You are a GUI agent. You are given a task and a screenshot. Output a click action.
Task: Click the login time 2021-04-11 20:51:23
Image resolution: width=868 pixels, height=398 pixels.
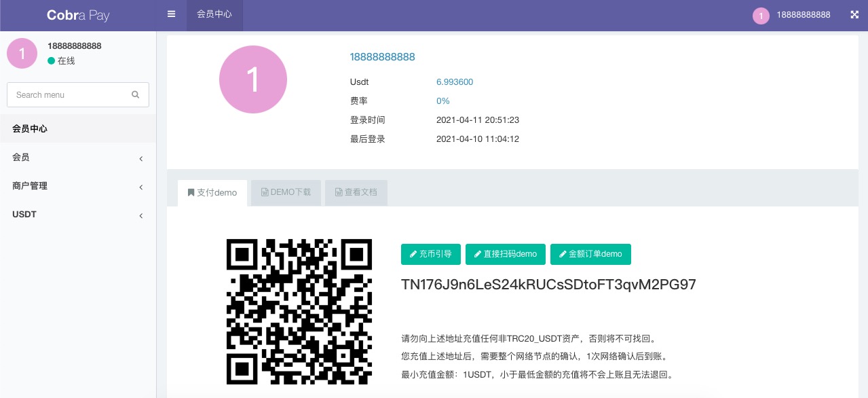coord(478,120)
